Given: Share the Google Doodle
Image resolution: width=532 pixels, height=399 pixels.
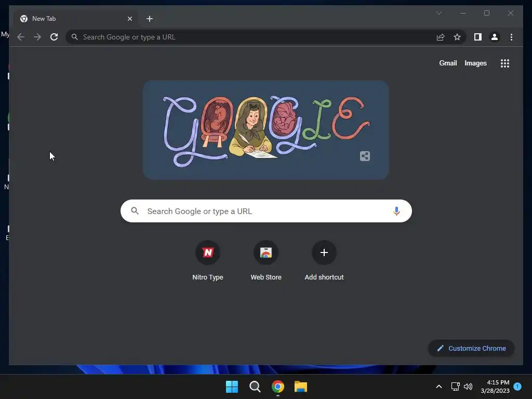Looking at the screenshot, I should pyautogui.click(x=365, y=156).
